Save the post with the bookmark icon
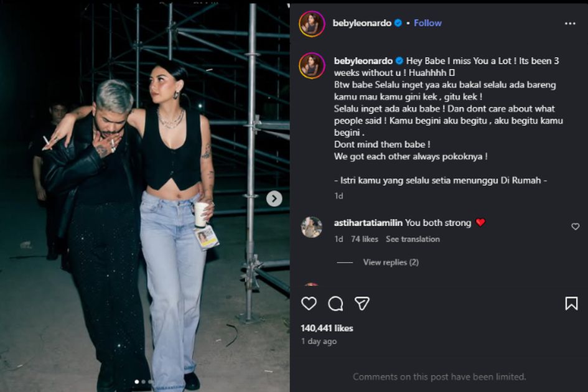588x392 pixels. (571, 304)
